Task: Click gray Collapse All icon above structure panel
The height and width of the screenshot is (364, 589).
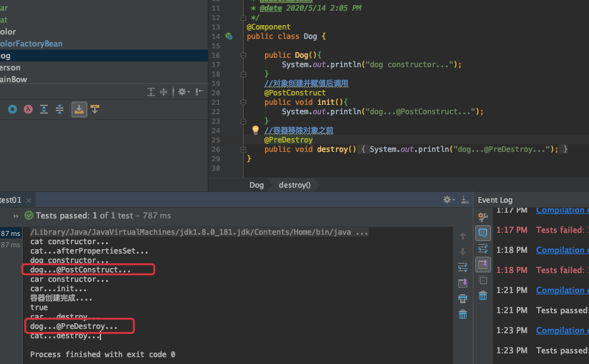Action: (x=163, y=92)
